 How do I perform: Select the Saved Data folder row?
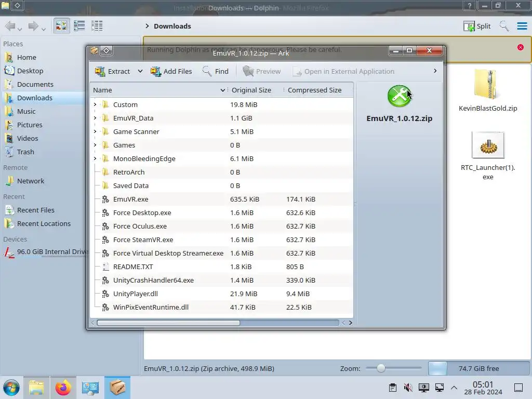pos(221,185)
